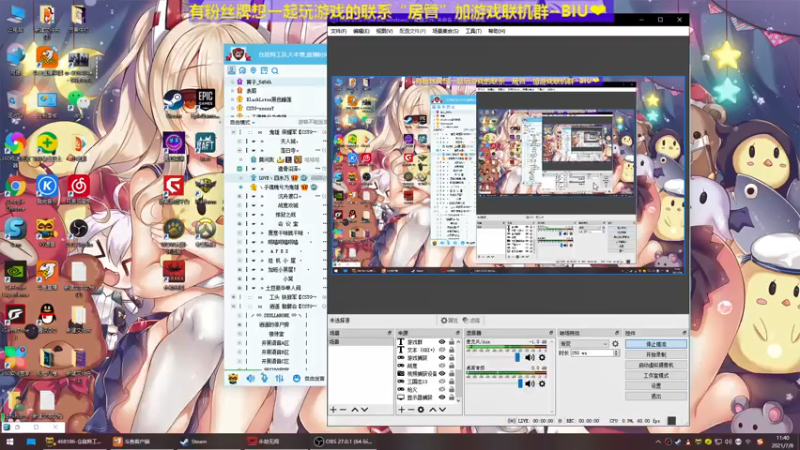Click the 停止推流 button
This screenshot has width=800, height=450.
(656, 344)
